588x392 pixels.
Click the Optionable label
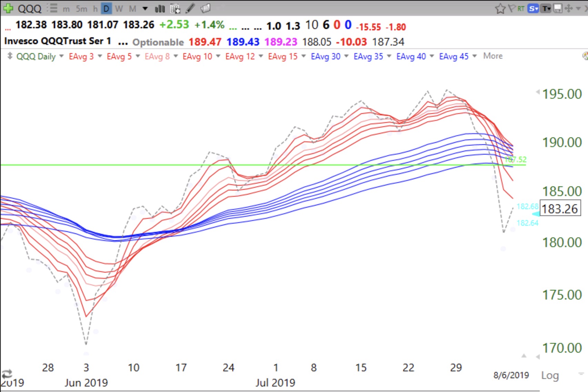158,42
